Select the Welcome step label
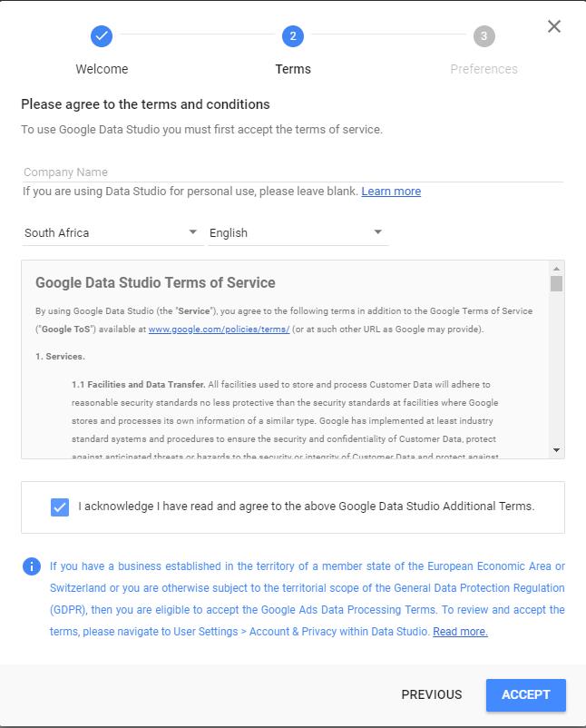 (x=102, y=69)
